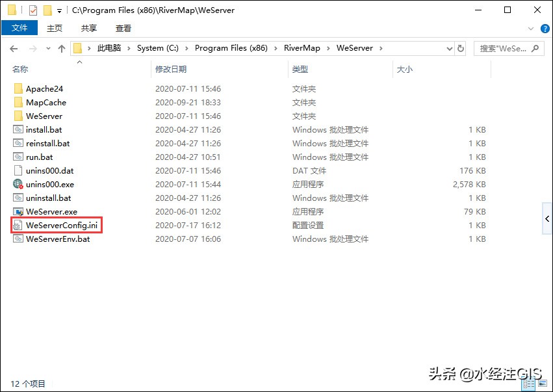Click the Back navigation arrow

pos(14,48)
